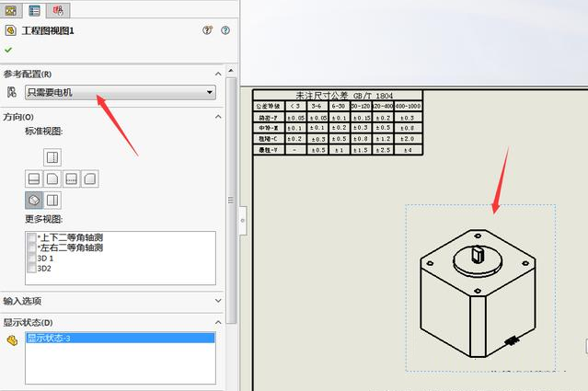Viewport: 588px width, 391px height.
Task: Select 显示状态-3 in display state list
Action: click(121, 339)
